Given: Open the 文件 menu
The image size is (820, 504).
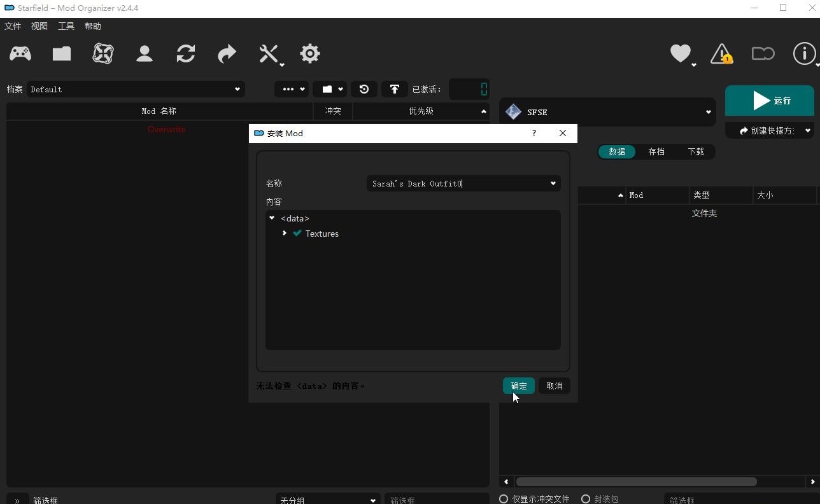Looking at the screenshot, I should pyautogui.click(x=13, y=26).
